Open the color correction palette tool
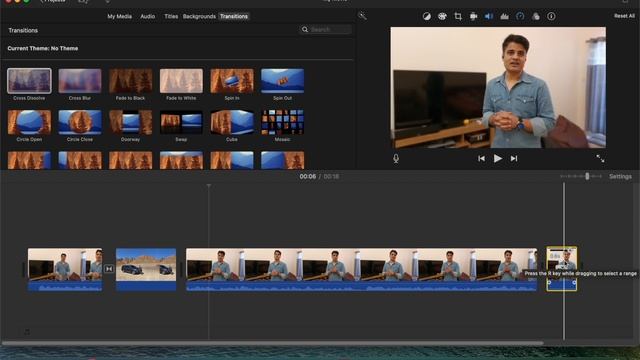 [x=442, y=16]
